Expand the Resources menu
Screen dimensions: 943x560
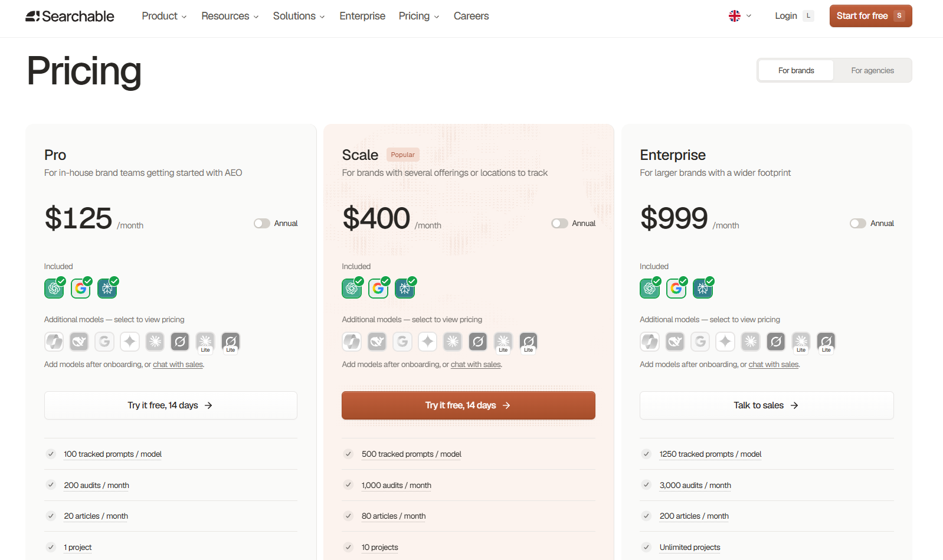230,16
